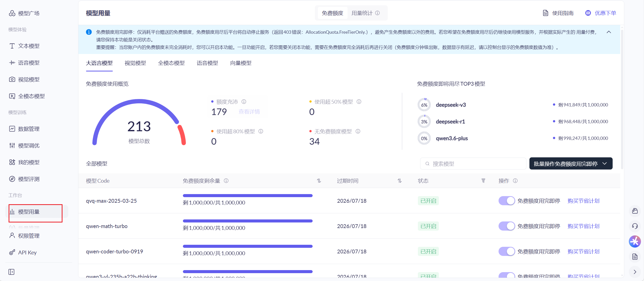Click the 模型用量 bar chart sidebar icon
The image size is (644, 281).
point(12,212)
